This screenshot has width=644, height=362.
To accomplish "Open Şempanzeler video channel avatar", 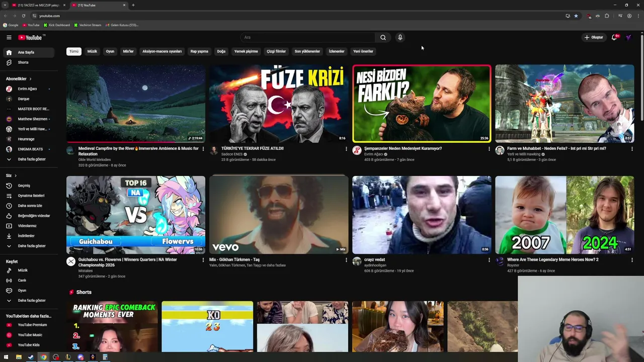I will 357,150.
